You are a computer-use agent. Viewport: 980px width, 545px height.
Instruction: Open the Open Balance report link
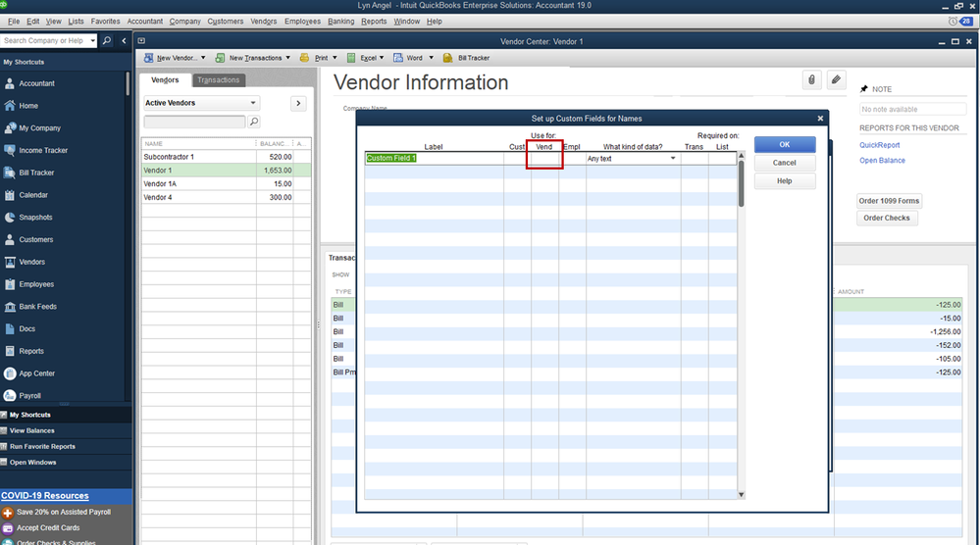(882, 161)
